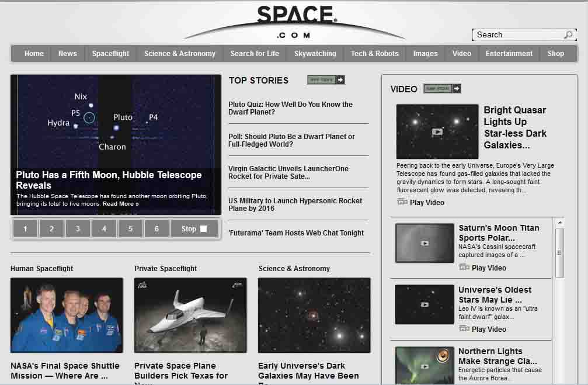Image resolution: width=588 pixels, height=385 pixels.
Task: Click the private space plane thumbnail
Action: pyautogui.click(x=190, y=315)
